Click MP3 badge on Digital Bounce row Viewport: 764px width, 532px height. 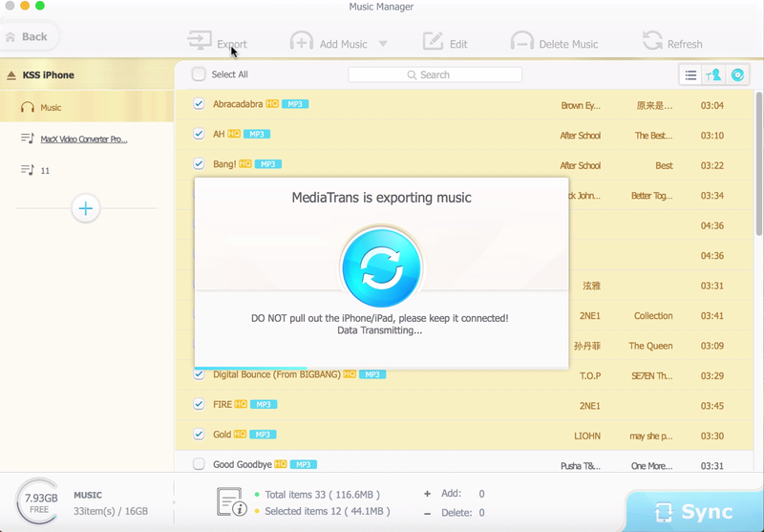tap(372, 374)
